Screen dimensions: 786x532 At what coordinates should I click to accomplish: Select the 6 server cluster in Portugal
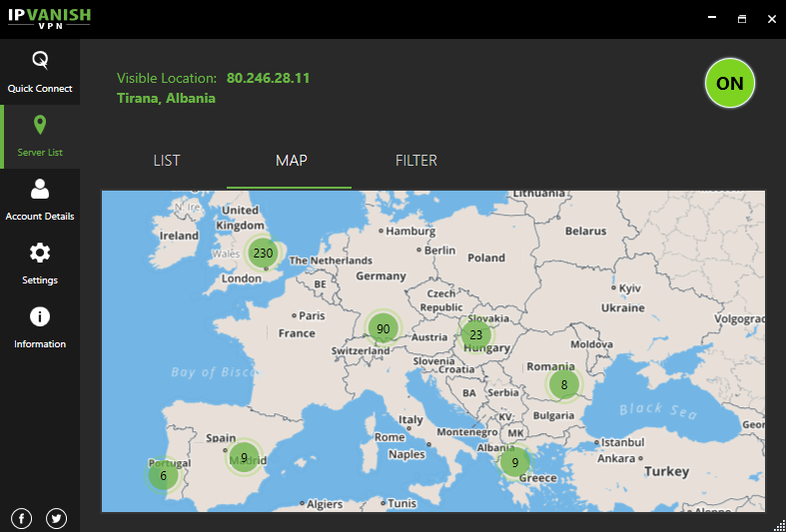pyautogui.click(x=164, y=475)
